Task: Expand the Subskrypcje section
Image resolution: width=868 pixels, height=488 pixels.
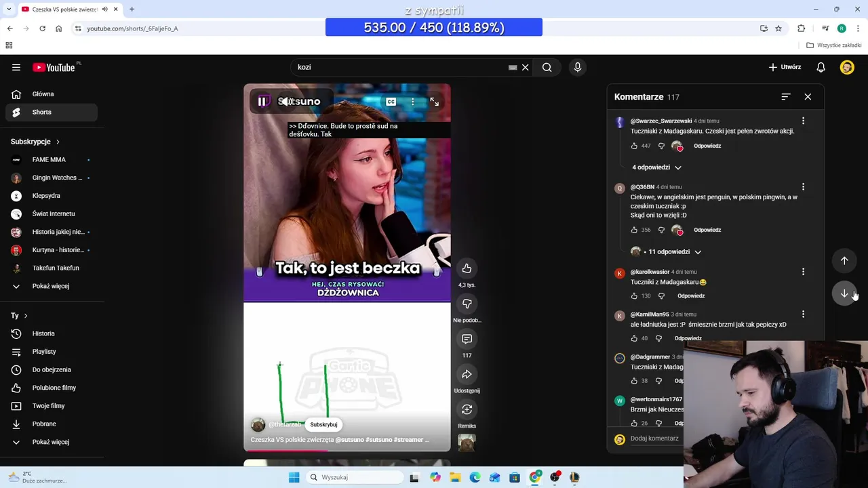Action: point(35,142)
